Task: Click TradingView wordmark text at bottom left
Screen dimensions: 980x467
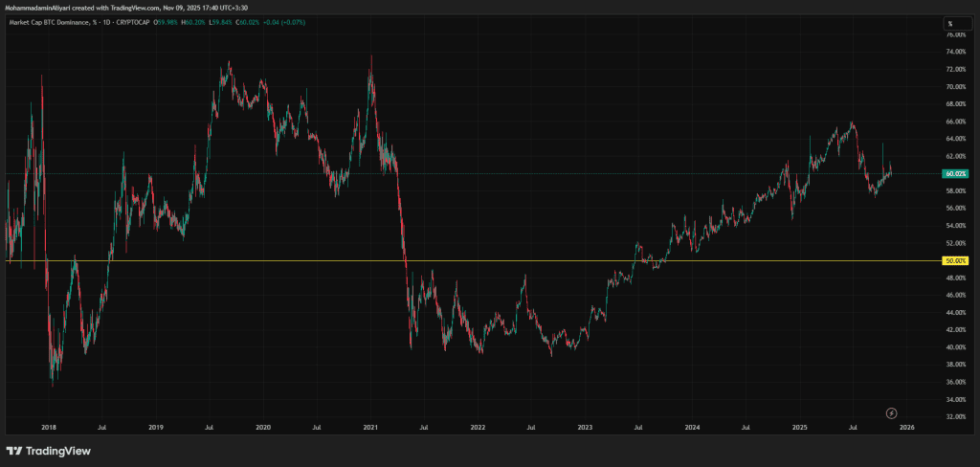Action: [54, 451]
